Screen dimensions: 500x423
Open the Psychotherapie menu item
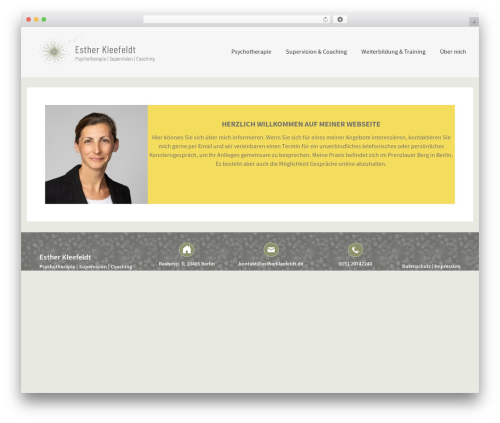pyautogui.click(x=251, y=52)
